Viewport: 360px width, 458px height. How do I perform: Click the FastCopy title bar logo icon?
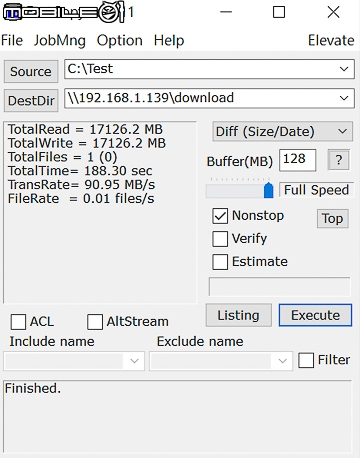[x=64, y=12]
